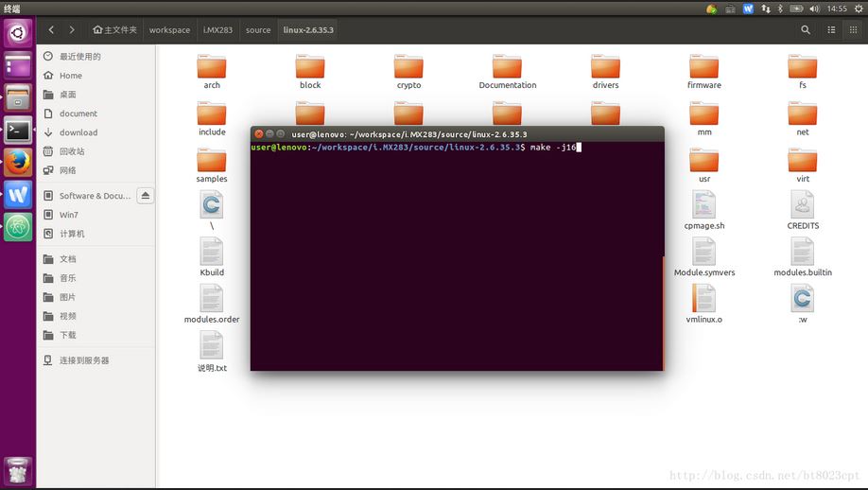Screen dimensions: 868x490
Task: Open the mm folder
Action: pyautogui.click(x=704, y=119)
